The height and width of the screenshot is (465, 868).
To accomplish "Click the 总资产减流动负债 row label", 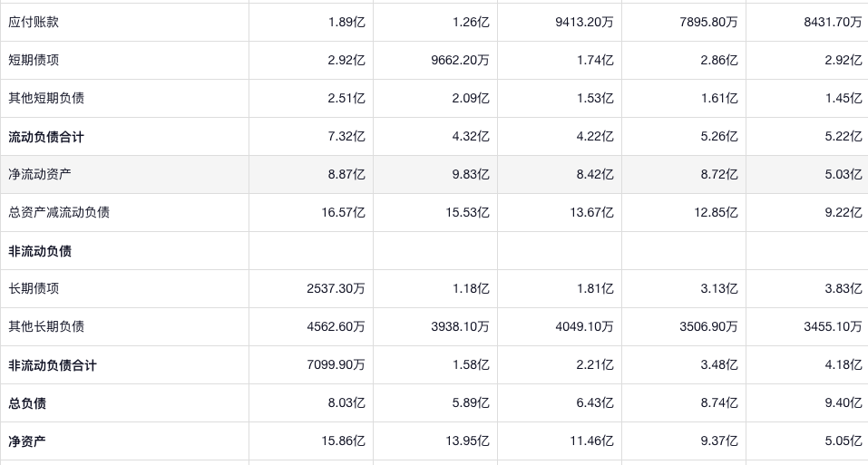I will [59, 212].
